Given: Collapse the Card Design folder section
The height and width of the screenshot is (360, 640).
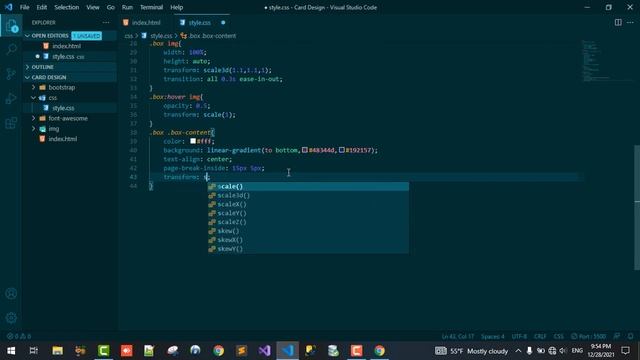Looking at the screenshot, I should 70,77.
